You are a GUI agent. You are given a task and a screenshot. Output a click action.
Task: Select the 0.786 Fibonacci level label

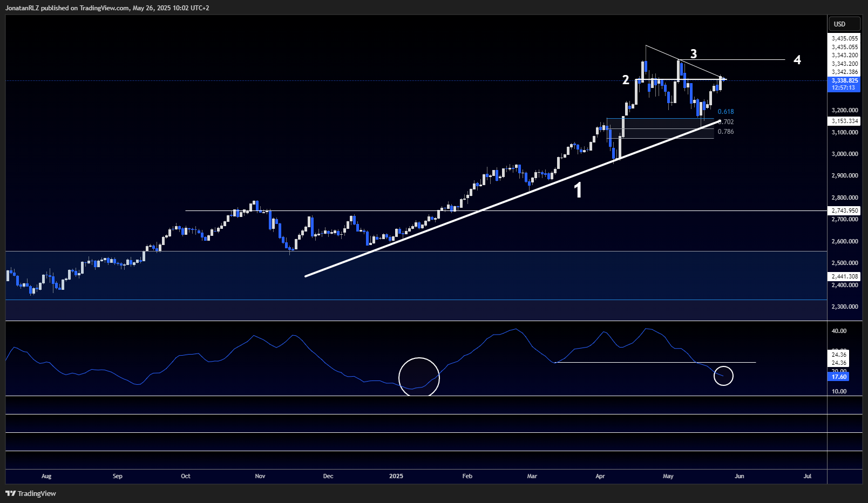[725, 132]
